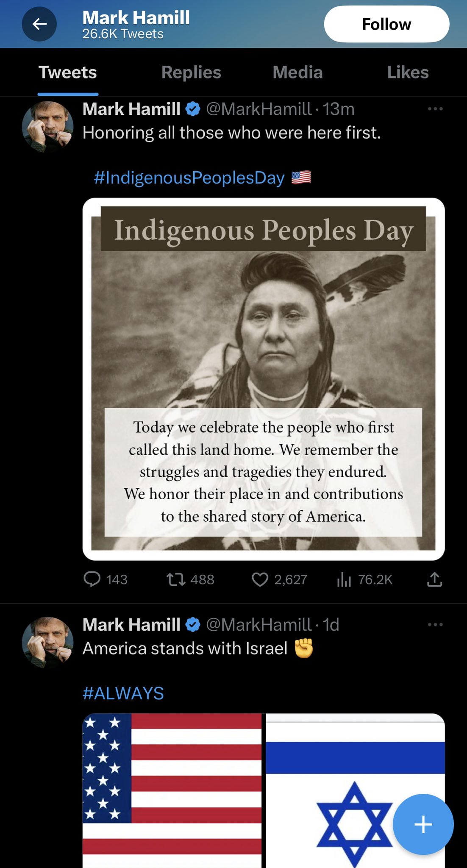Retweet the Indigenous Peoples Day tweet

click(x=176, y=579)
